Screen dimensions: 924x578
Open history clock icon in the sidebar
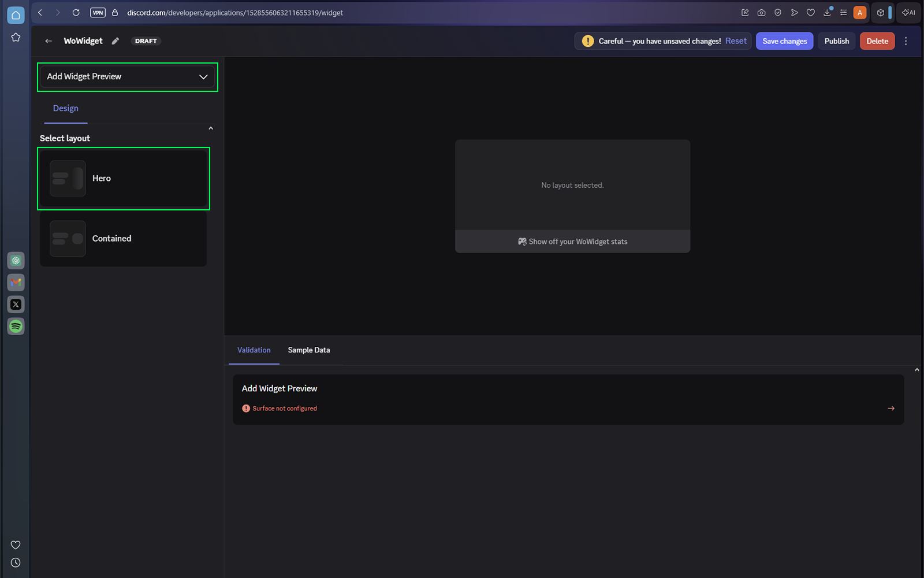[x=16, y=562]
